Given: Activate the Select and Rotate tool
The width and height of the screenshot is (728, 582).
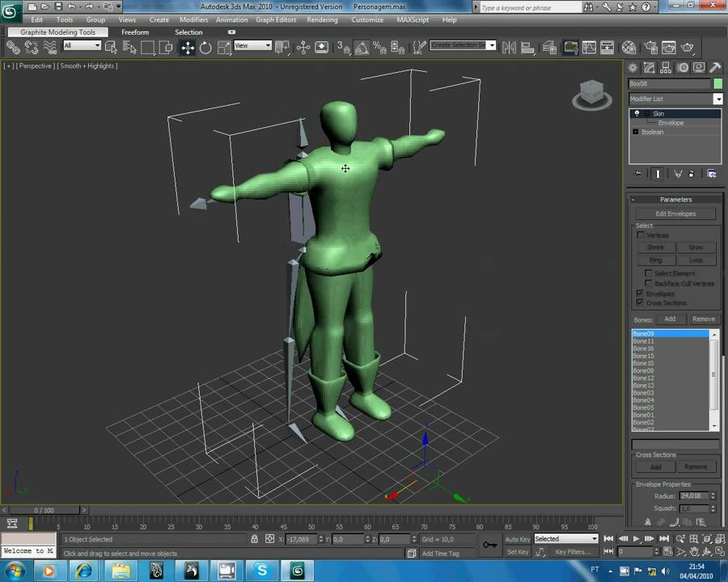Looking at the screenshot, I should click(205, 47).
